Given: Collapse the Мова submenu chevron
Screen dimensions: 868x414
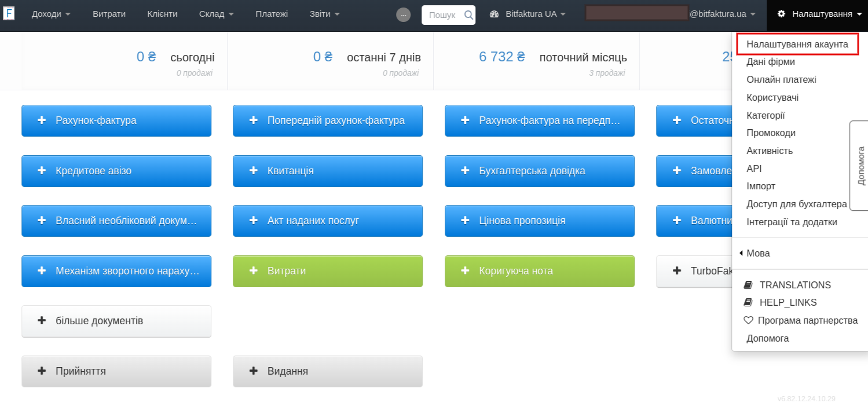Looking at the screenshot, I should (x=741, y=253).
